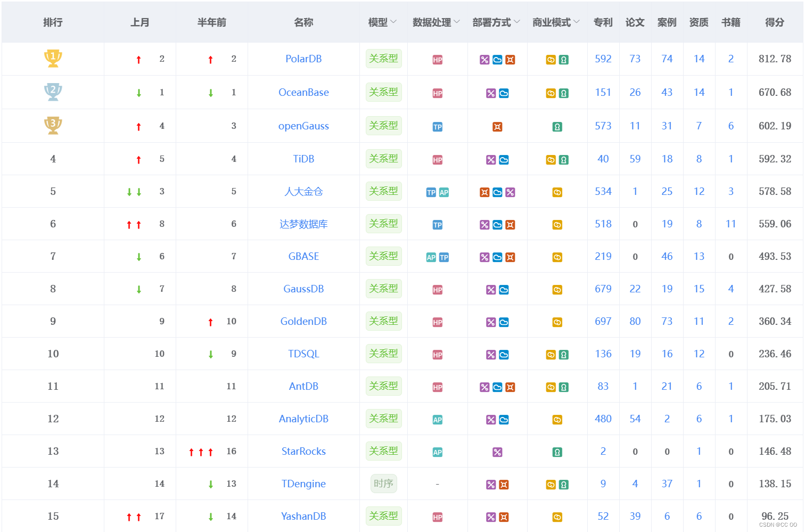Click the HP badge in PolarDB row

(438, 60)
